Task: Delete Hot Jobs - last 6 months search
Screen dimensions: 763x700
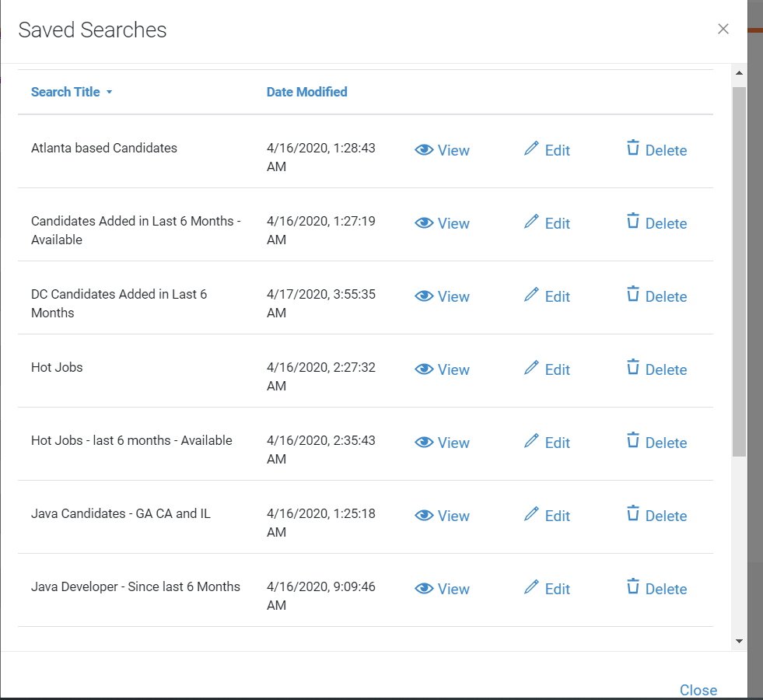Action: [x=656, y=443]
